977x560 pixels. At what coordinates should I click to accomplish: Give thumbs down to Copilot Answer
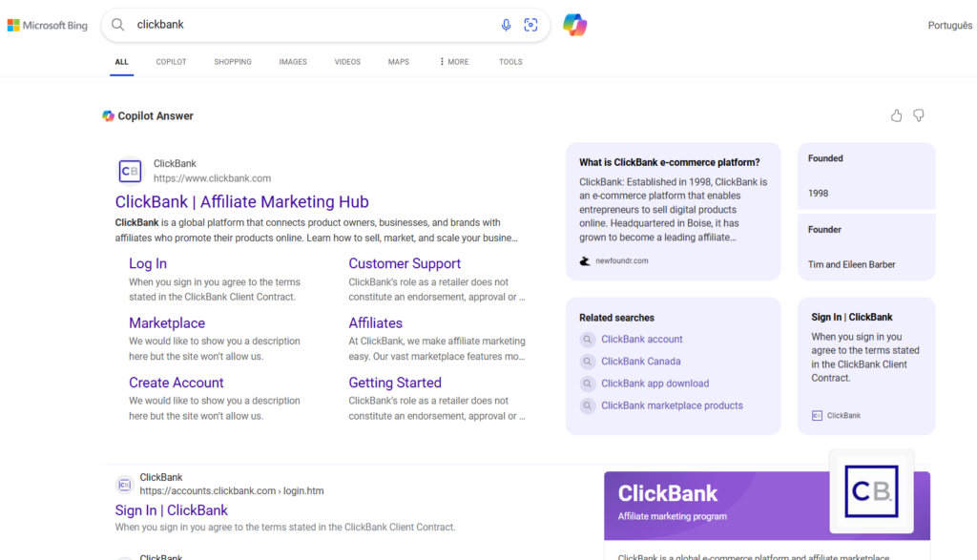[x=919, y=115]
